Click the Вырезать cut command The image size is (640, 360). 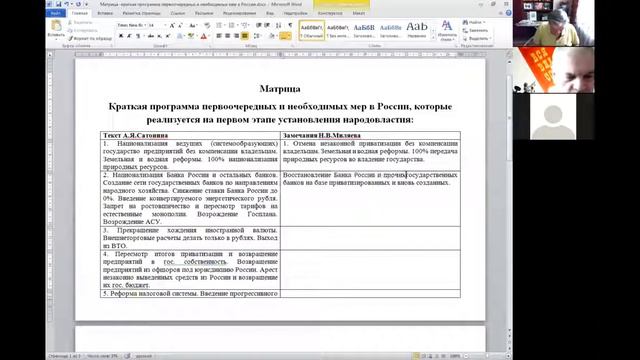click(x=80, y=23)
